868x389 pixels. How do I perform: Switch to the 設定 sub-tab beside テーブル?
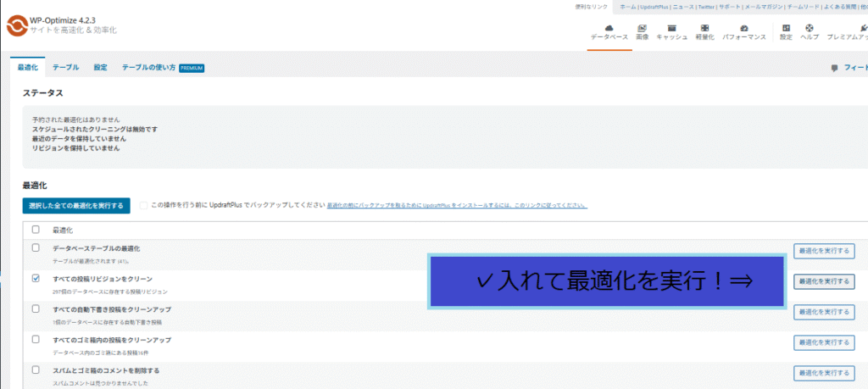(100, 68)
